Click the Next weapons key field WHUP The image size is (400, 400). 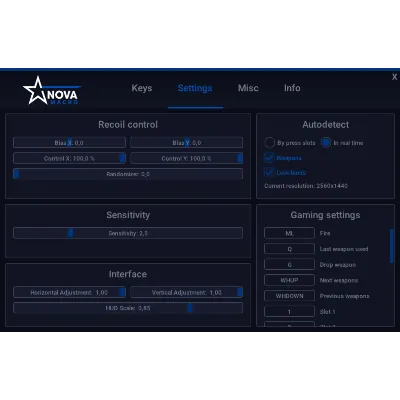point(289,280)
